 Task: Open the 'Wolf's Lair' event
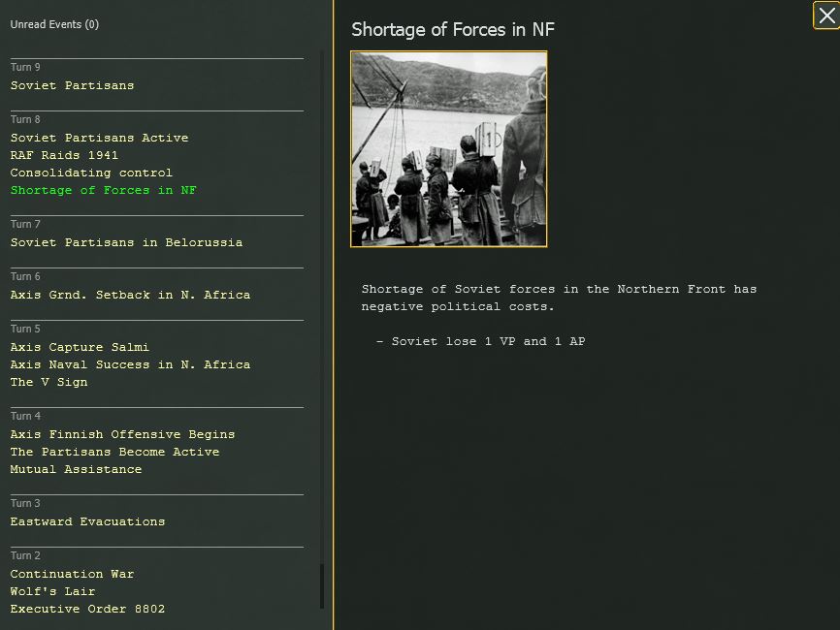pyautogui.click(x=52, y=591)
